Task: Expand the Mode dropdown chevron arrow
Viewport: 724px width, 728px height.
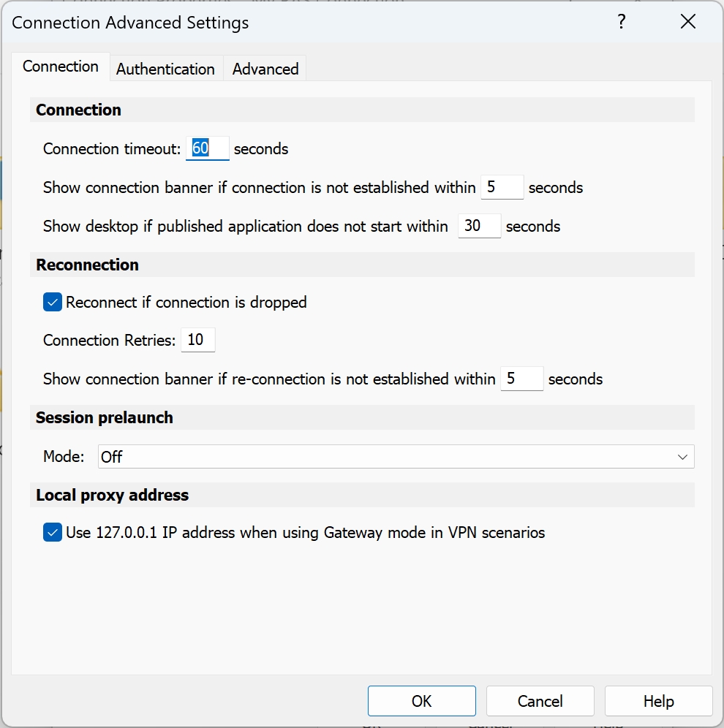Action: [682, 457]
